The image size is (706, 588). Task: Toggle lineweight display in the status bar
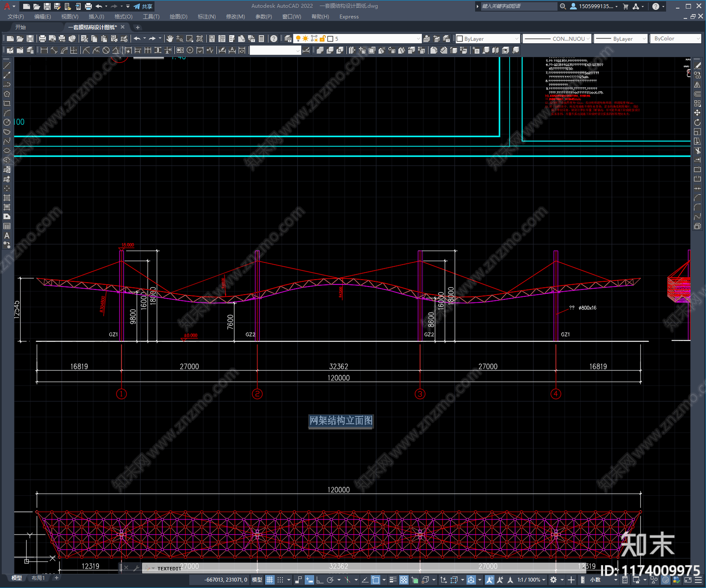tap(393, 580)
